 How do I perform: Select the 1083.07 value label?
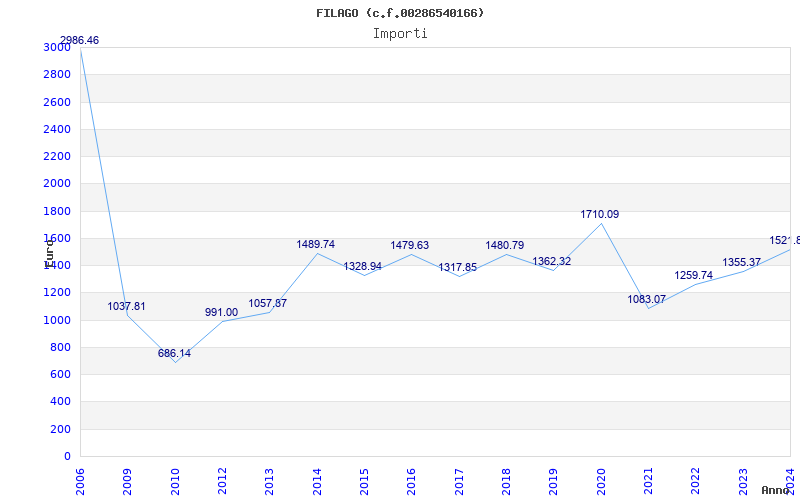(x=646, y=299)
